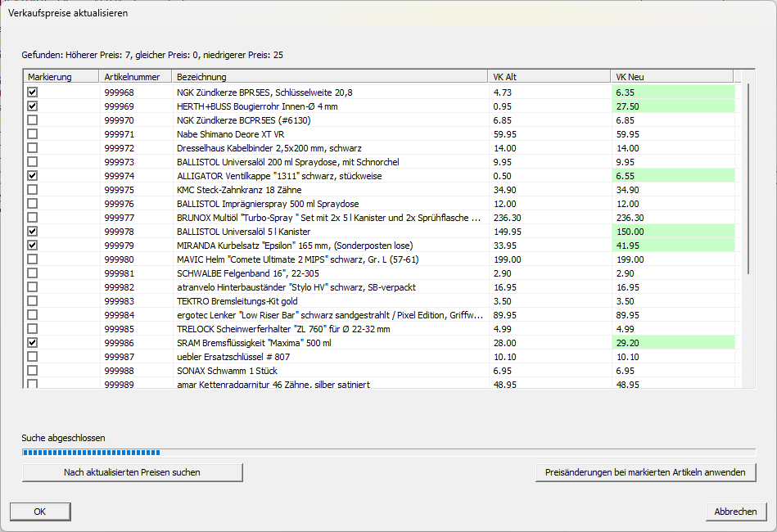This screenshot has height=532, width=777.
Task: Select the green 27.50 new price cell
Action: (674, 106)
